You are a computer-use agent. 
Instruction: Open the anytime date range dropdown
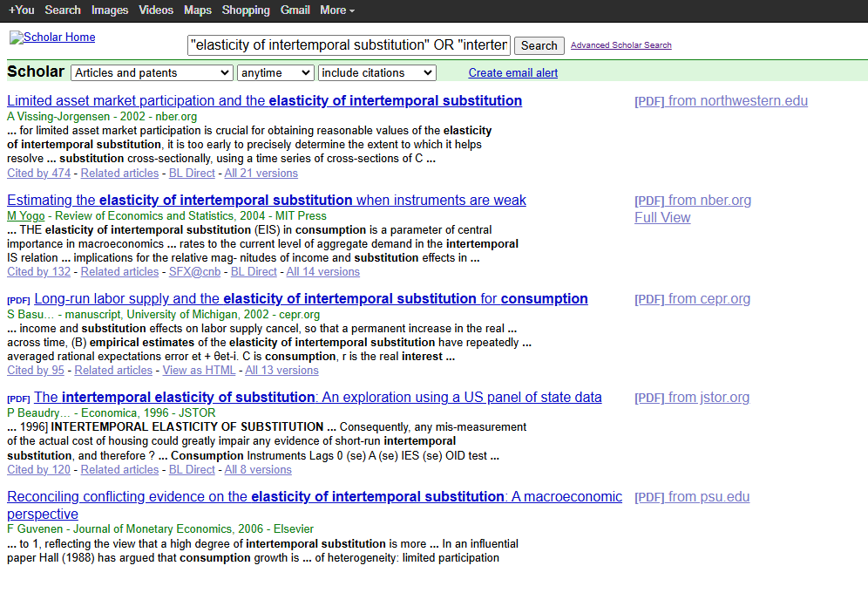click(x=275, y=72)
